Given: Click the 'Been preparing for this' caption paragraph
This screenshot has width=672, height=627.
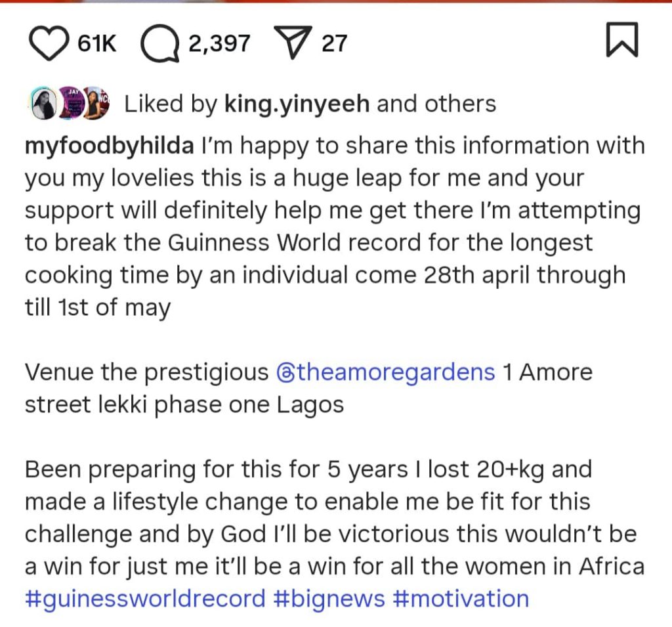Looking at the screenshot, I should (x=308, y=502).
